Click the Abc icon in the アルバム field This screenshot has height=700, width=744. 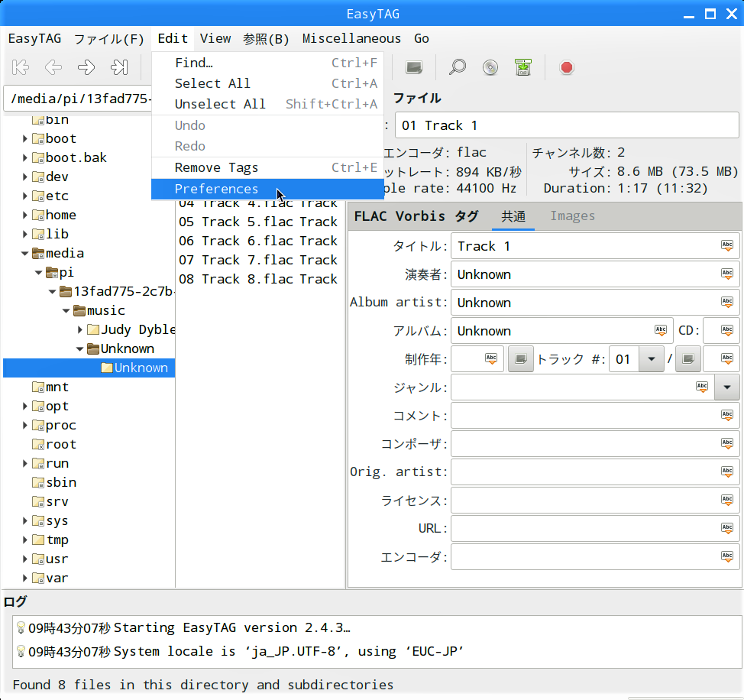[661, 330]
